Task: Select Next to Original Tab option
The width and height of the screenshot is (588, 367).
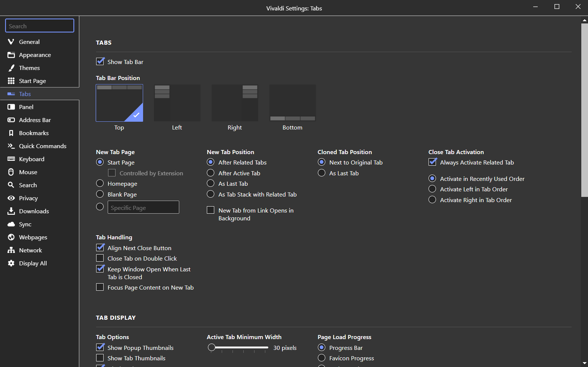Action: [322, 162]
